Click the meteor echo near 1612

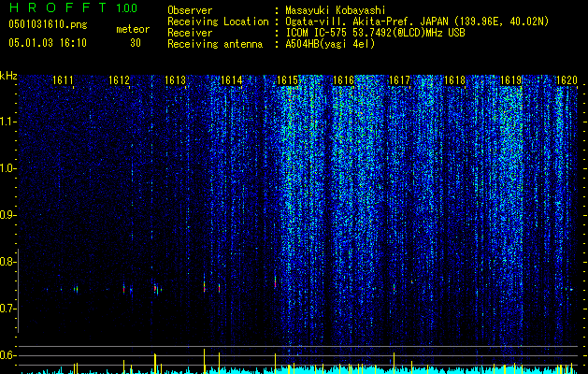(123, 289)
